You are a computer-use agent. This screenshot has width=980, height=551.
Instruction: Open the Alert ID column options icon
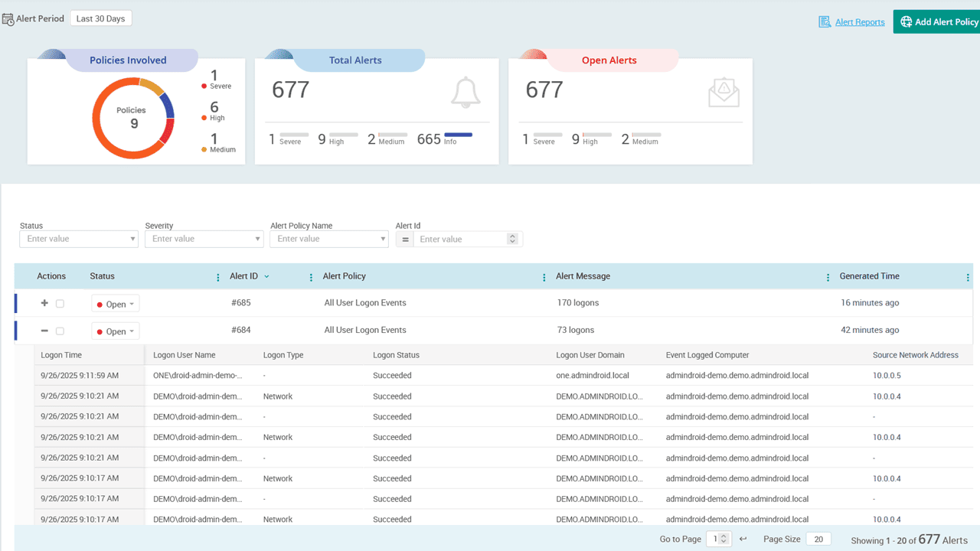(x=310, y=276)
